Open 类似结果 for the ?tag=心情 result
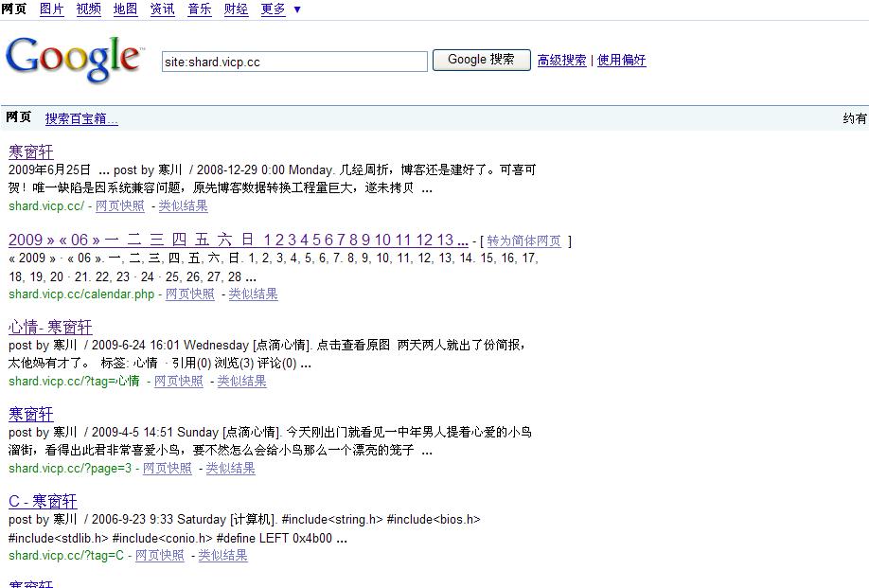869x588 pixels. click(241, 382)
